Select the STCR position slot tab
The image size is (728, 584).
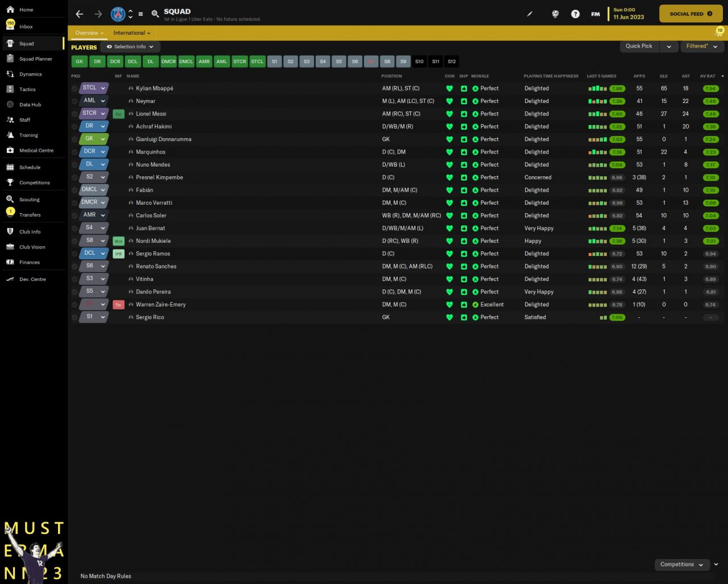click(x=239, y=61)
